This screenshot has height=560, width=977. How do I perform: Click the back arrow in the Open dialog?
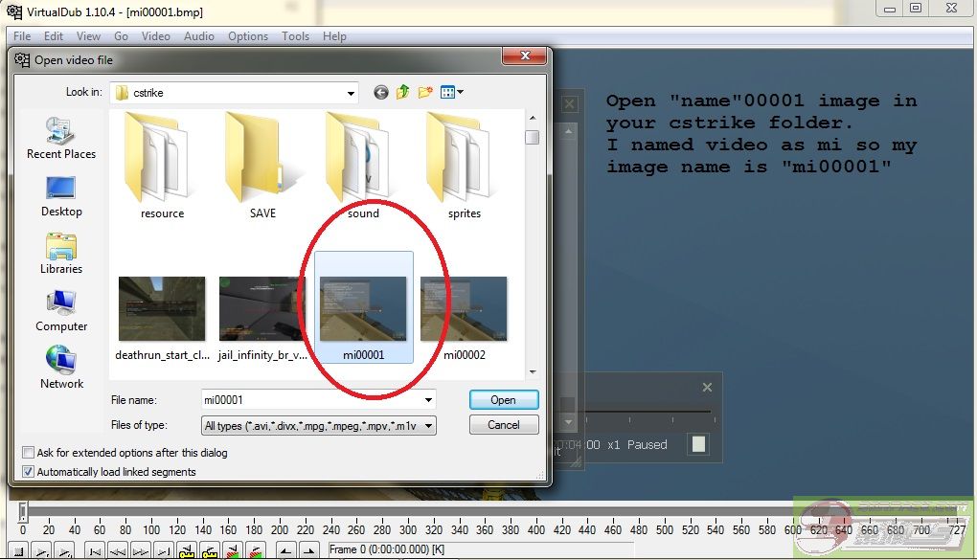click(381, 92)
